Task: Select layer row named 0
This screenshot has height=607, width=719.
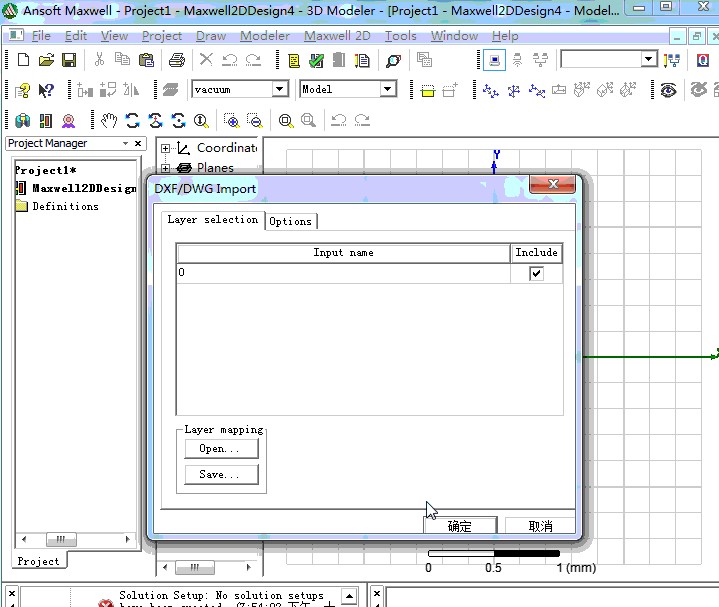Action: coord(343,273)
